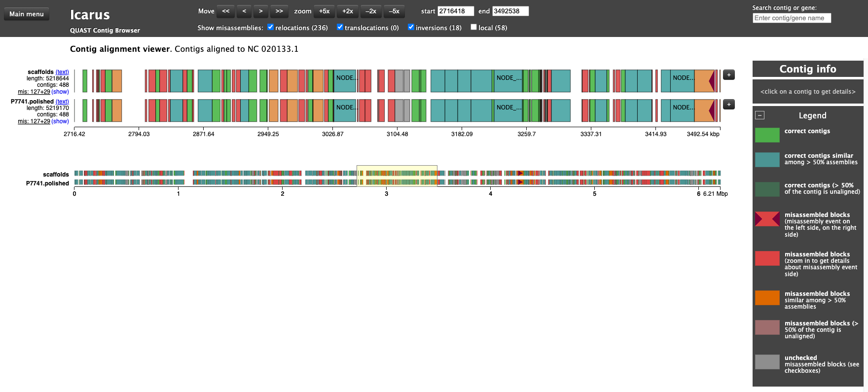Click '<click on a contig to get details>' text
868x392 pixels.
pos(808,92)
